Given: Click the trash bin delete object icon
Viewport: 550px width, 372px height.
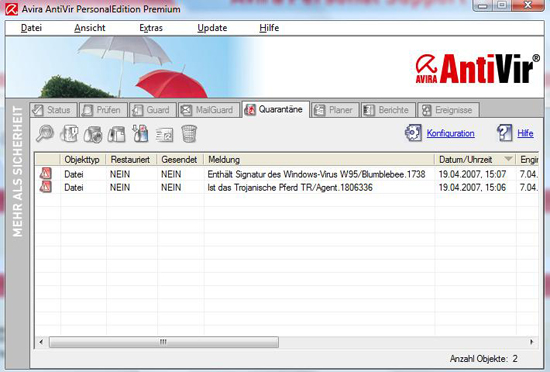Looking at the screenshot, I should pyautogui.click(x=189, y=134).
